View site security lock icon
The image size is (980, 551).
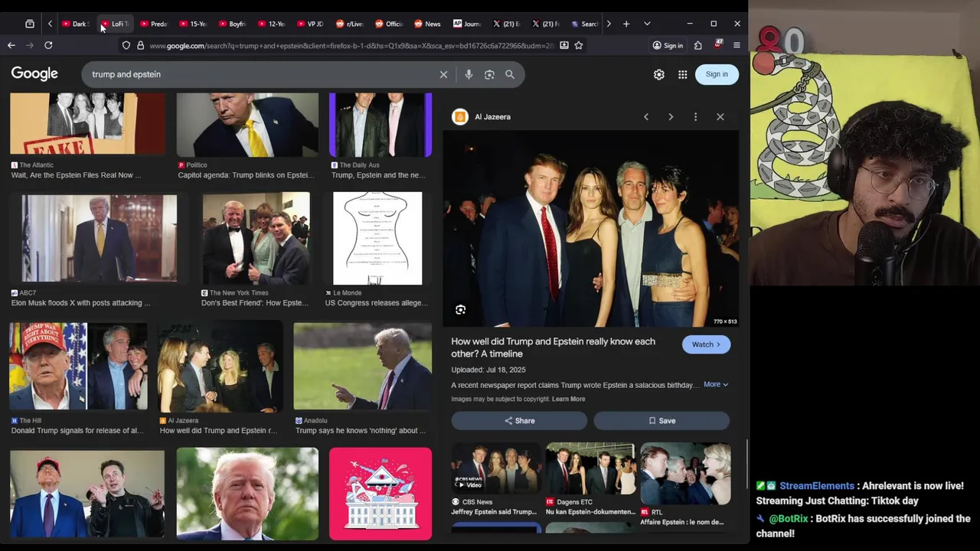(x=140, y=45)
